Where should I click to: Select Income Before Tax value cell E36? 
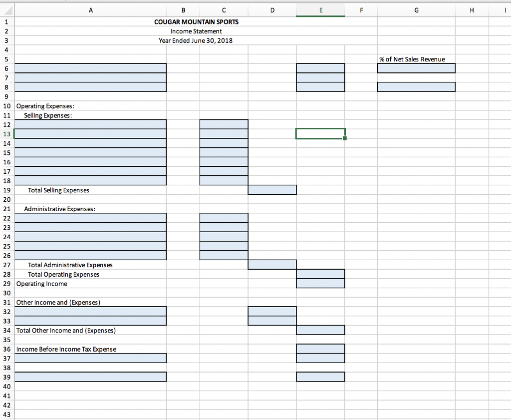point(320,349)
